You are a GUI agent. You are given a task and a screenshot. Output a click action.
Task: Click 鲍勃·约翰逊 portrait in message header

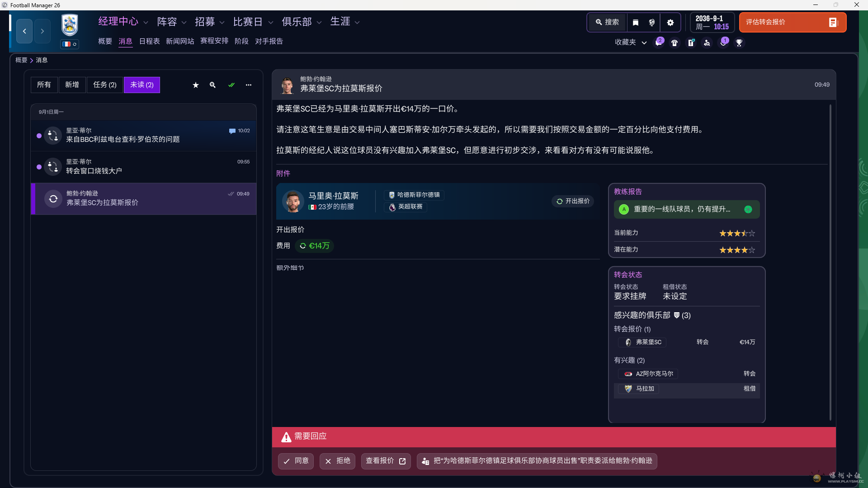pyautogui.click(x=287, y=85)
